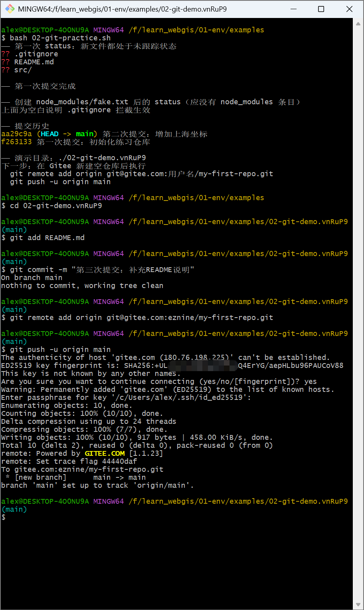Click the 'nothing to commit, working tree clean' line

[82, 286]
